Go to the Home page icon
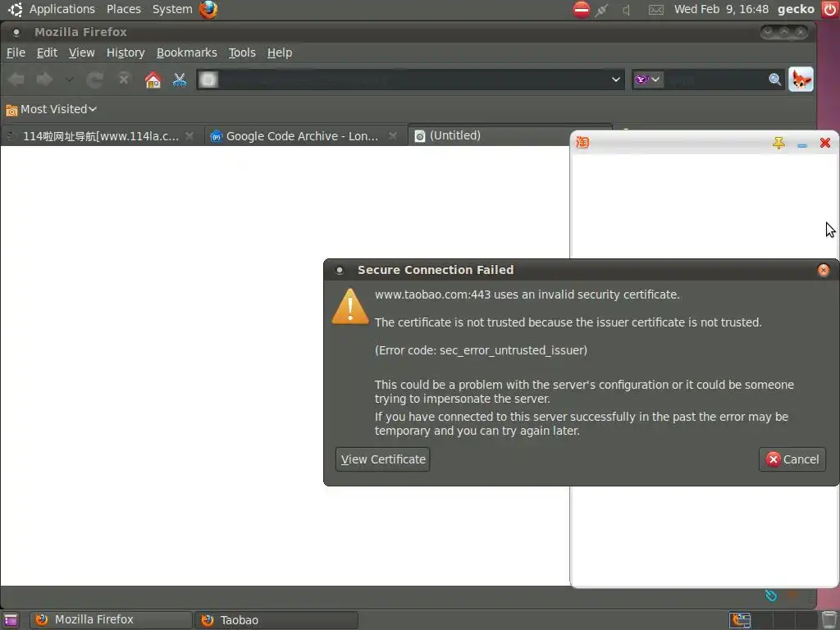Screen dimensions: 840x630 (153, 80)
